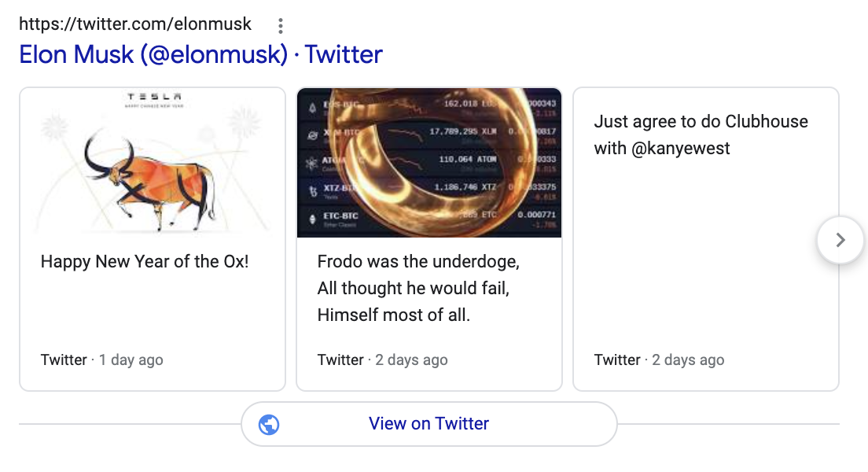This screenshot has height=472, width=868.
Task: Click the TESLA logo in the ox image
Action: [x=154, y=97]
